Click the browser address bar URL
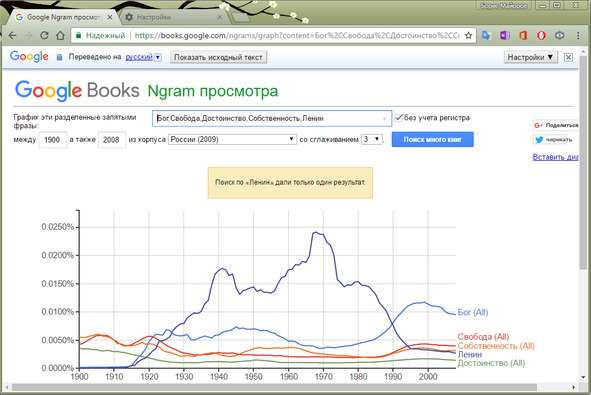 point(297,35)
